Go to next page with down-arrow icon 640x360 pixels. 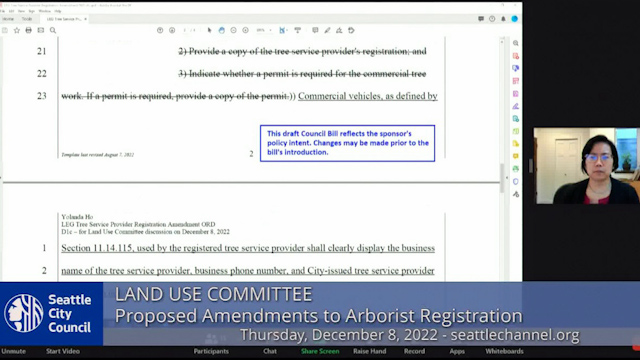172,30
